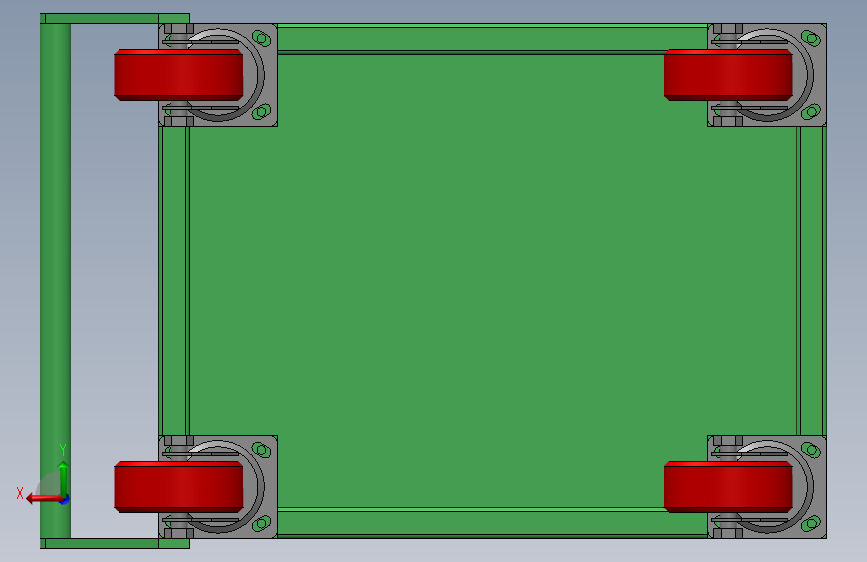Select the green cylindrical push handle bar
This screenshot has width=867, height=562.
(x=55, y=280)
